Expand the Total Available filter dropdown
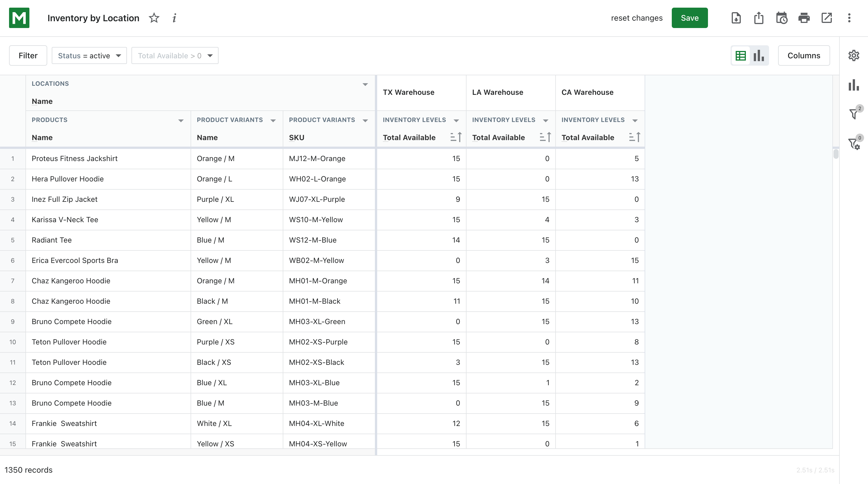Image resolution: width=868 pixels, height=484 pixels. pyautogui.click(x=210, y=55)
